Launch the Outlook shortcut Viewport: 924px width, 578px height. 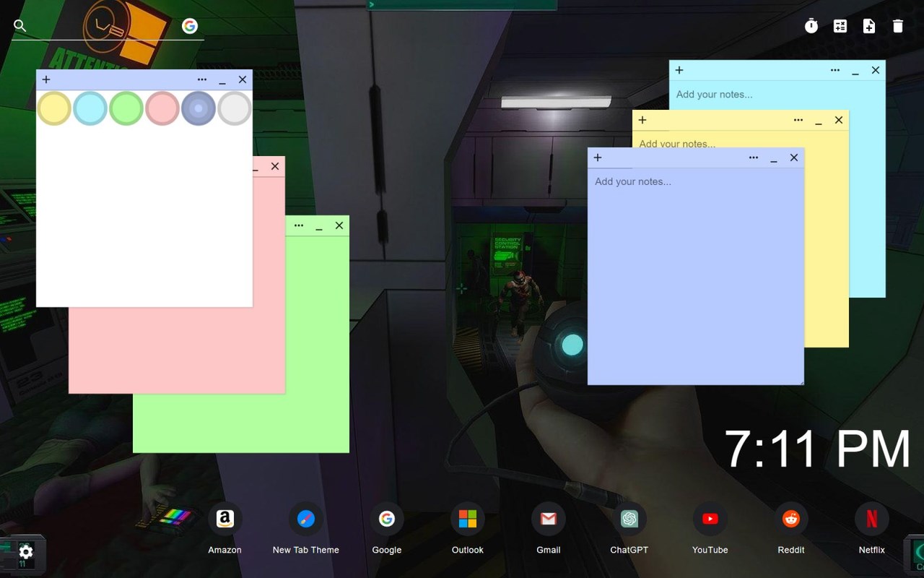coord(468,529)
